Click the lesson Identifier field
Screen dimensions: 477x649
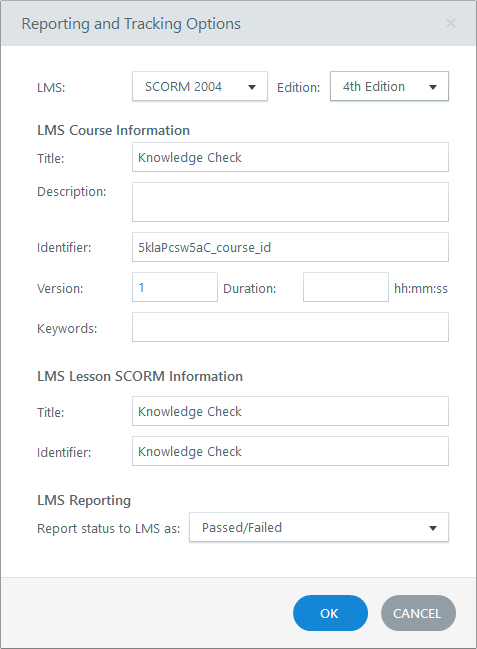[290, 451]
